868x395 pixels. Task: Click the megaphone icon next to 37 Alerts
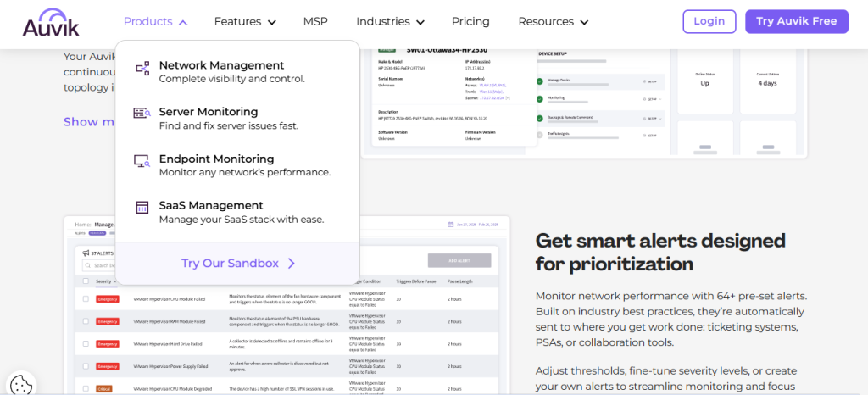click(x=86, y=253)
